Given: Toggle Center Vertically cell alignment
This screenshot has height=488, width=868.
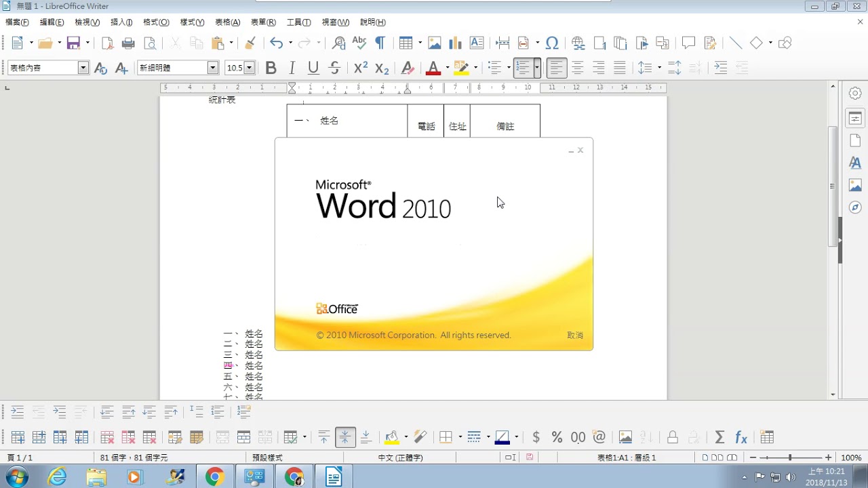Looking at the screenshot, I should [344, 437].
